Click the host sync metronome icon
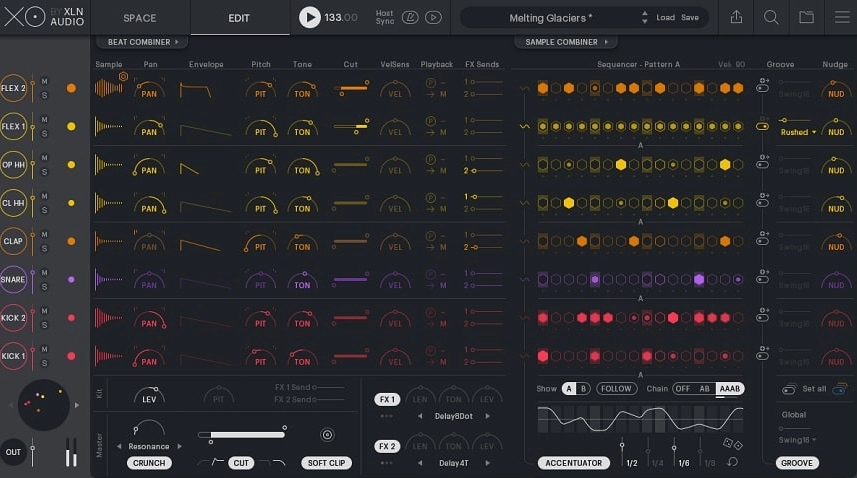Image resolution: width=857 pixels, height=478 pixels. click(x=410, y=17)
